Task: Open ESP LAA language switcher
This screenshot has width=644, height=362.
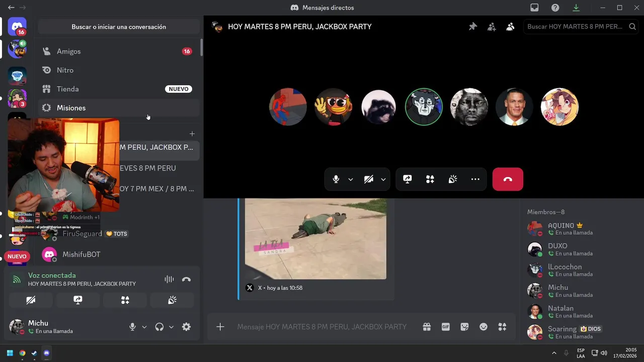Action: (581, 353)
